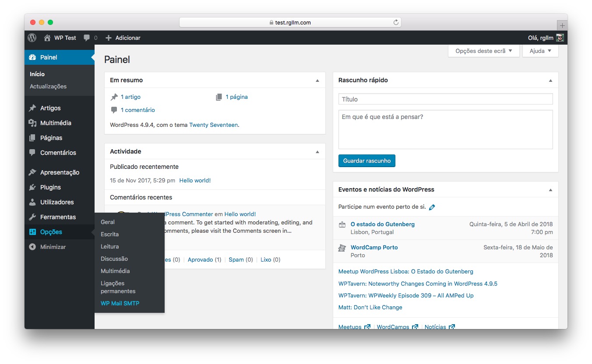Collapse the Rascunho rápido panel

tap(550, 80)
